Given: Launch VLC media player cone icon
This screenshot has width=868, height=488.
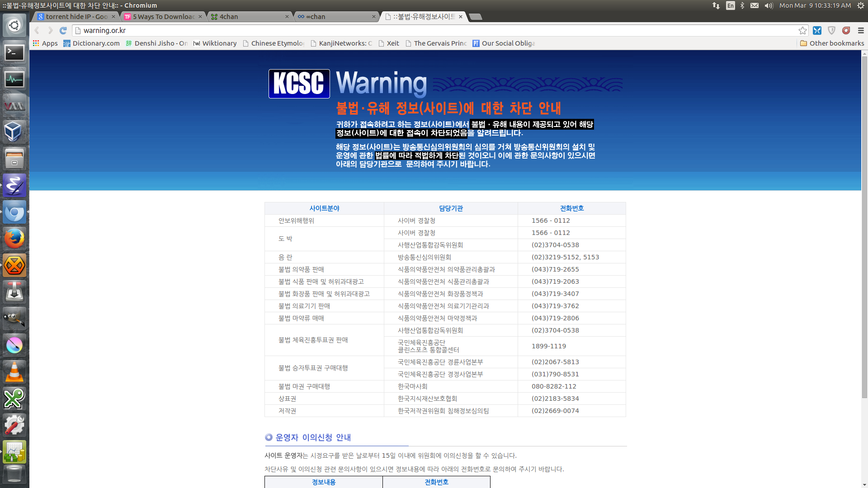Looking at the screenshot, I should (14, 372).
